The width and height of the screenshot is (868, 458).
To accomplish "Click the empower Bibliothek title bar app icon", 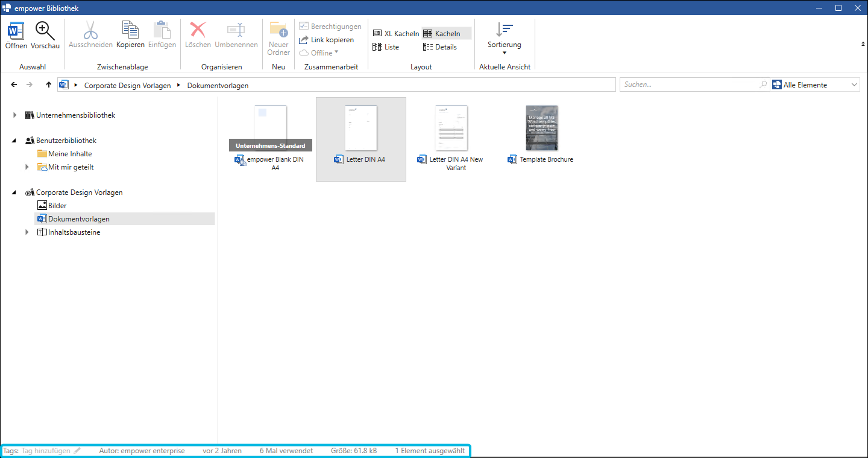I will (x=7, y=8).
